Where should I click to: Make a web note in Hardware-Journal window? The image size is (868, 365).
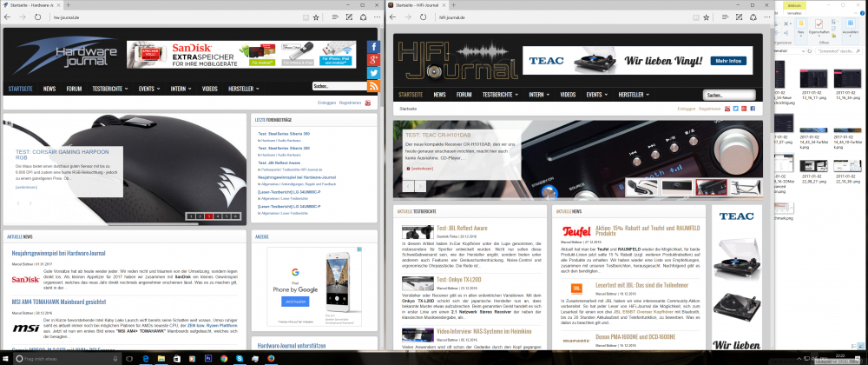point(349,17)
